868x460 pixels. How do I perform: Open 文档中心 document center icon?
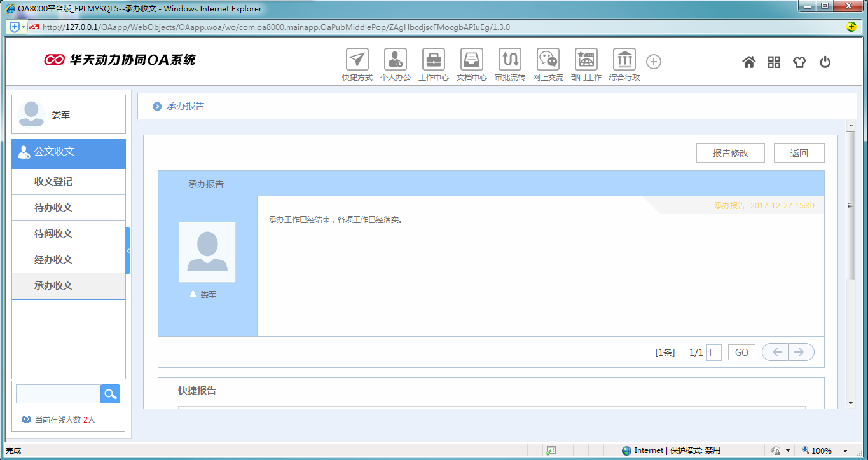pyautogui.click(x=471, y=60)
